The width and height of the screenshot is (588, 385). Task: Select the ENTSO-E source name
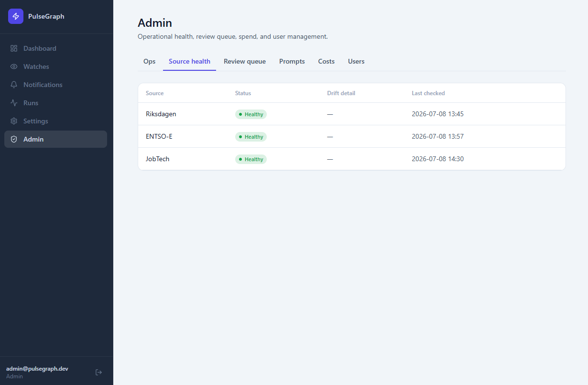click(159, 136)
